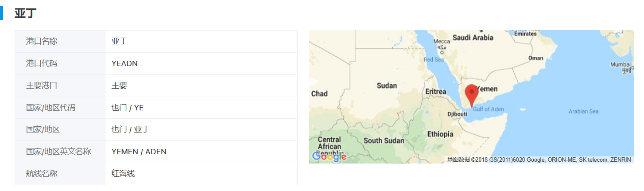Viewport: 644px width, 191px height.
Task: Click the Sudan label on map
Action: [x=387, y=86]
